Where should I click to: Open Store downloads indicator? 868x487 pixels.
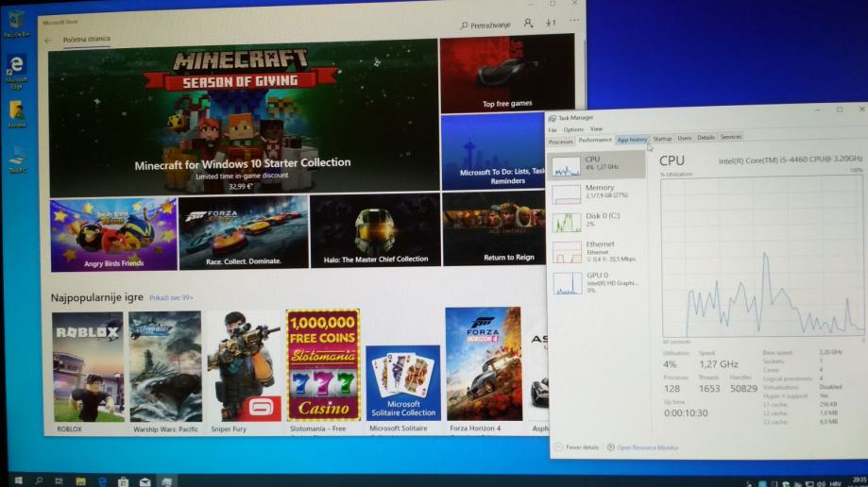[551, 23]
